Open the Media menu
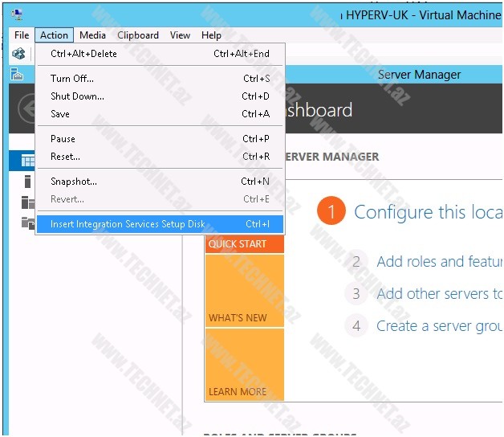504x437 pixels. pos(92,35)
